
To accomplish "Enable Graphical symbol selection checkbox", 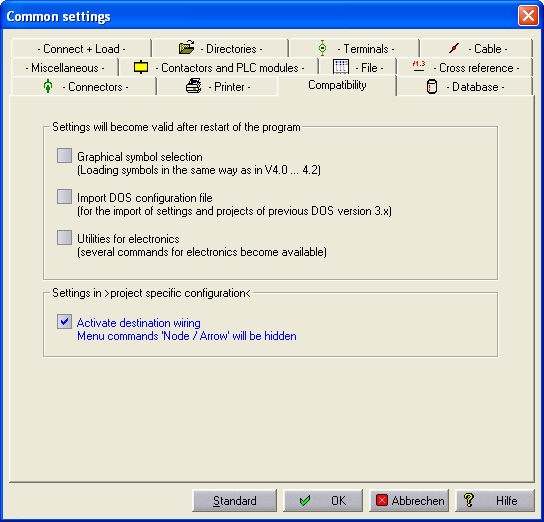I will click(65, 156).
